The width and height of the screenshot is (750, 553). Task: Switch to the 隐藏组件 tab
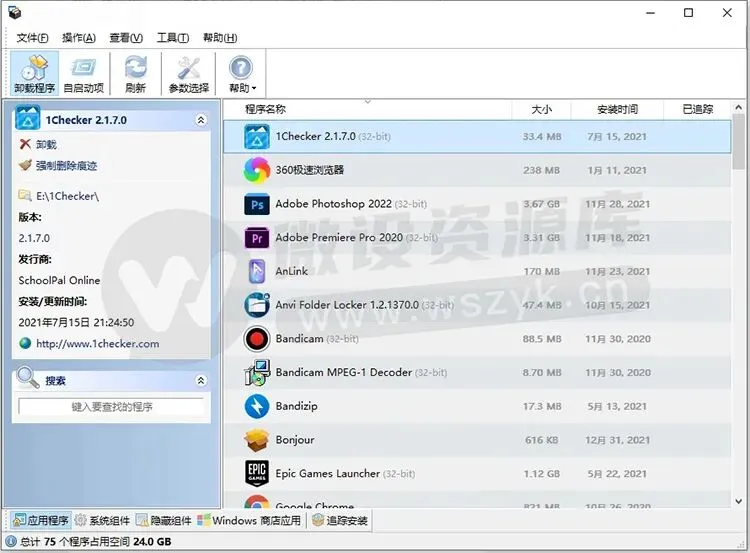(x=164, y=520)
